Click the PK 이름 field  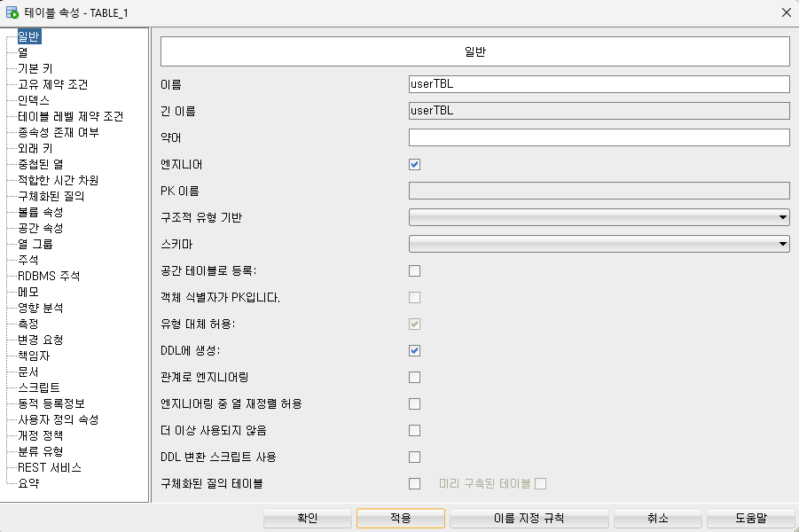click(599, 191)
